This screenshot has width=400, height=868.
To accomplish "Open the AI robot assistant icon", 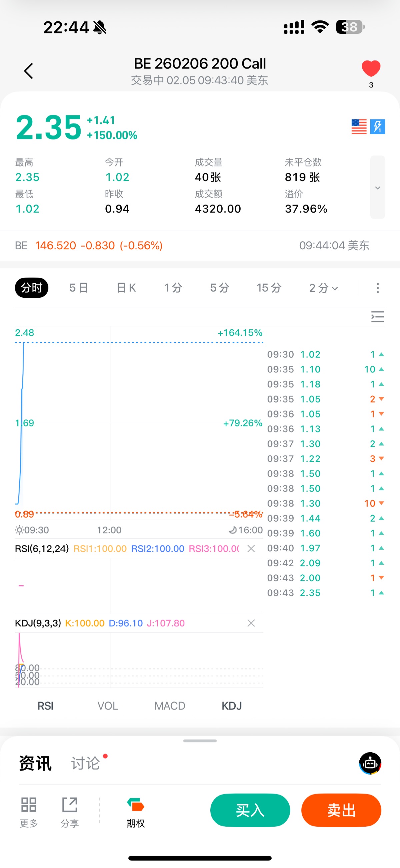I will pos(370,763).
